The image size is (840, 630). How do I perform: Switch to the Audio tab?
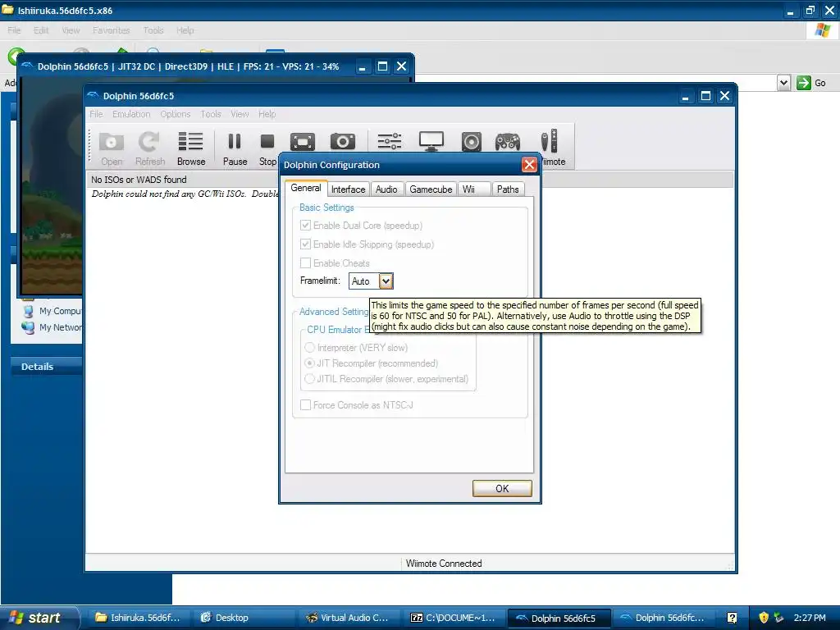point(386,189)
